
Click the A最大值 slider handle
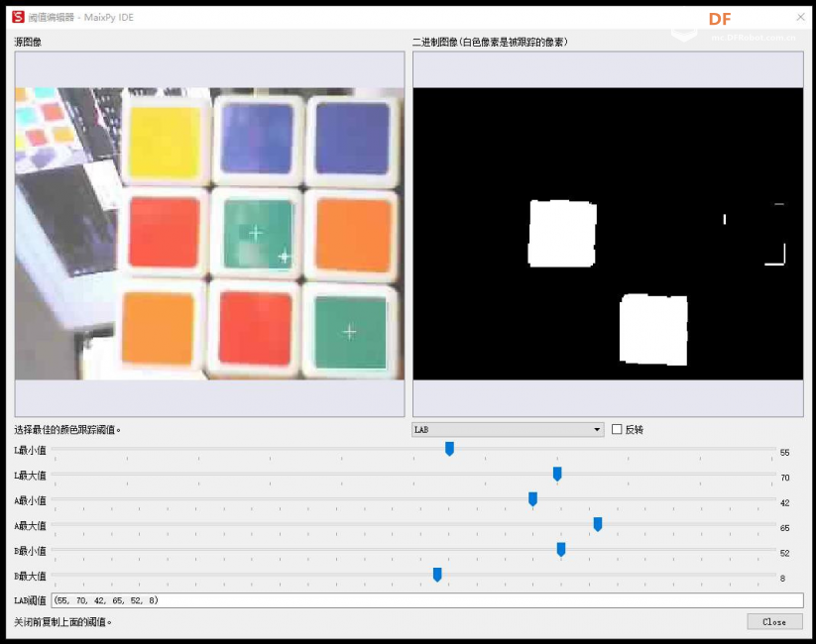[x=598, y=524]
